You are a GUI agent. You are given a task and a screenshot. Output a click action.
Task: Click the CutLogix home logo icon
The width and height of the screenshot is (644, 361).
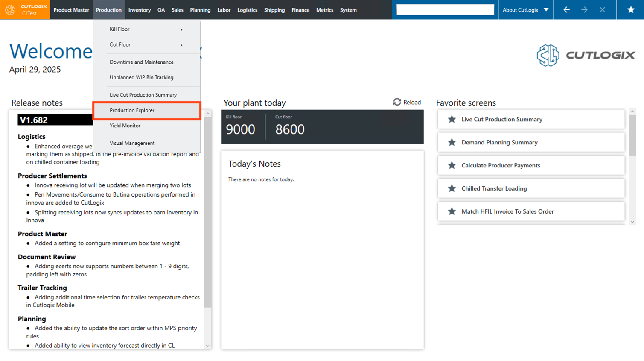tap(11, 9)
